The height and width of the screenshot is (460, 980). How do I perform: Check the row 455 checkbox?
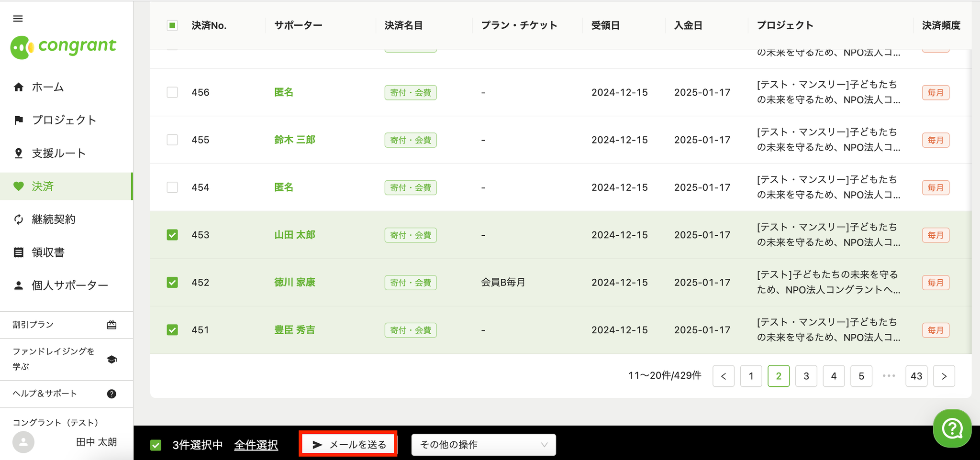172,140
